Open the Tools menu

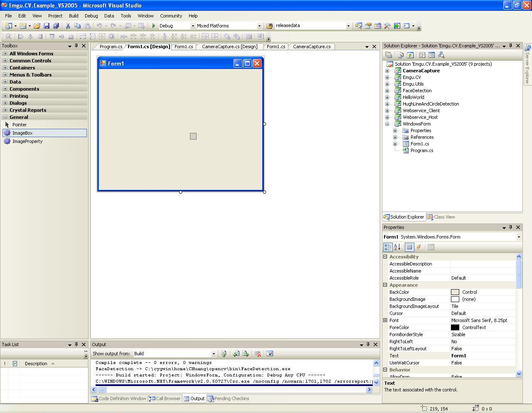126,16
